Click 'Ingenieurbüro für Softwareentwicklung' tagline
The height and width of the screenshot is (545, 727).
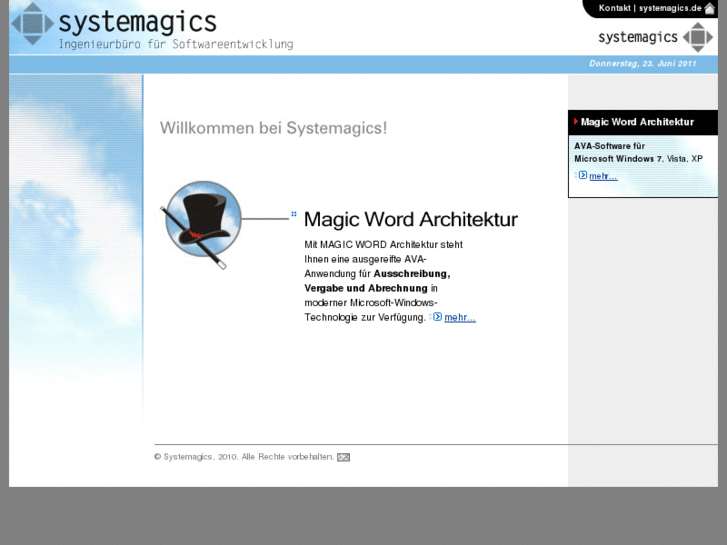click(x=176, y=45)
